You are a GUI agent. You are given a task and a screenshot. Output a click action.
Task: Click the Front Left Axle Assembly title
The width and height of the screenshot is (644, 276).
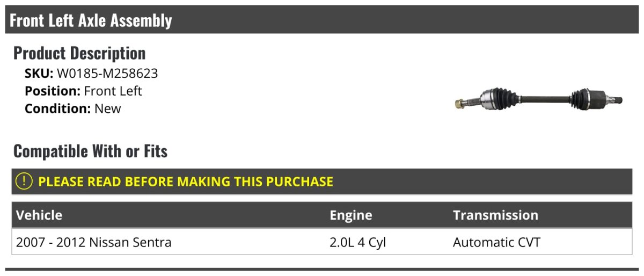pos(91,20)
